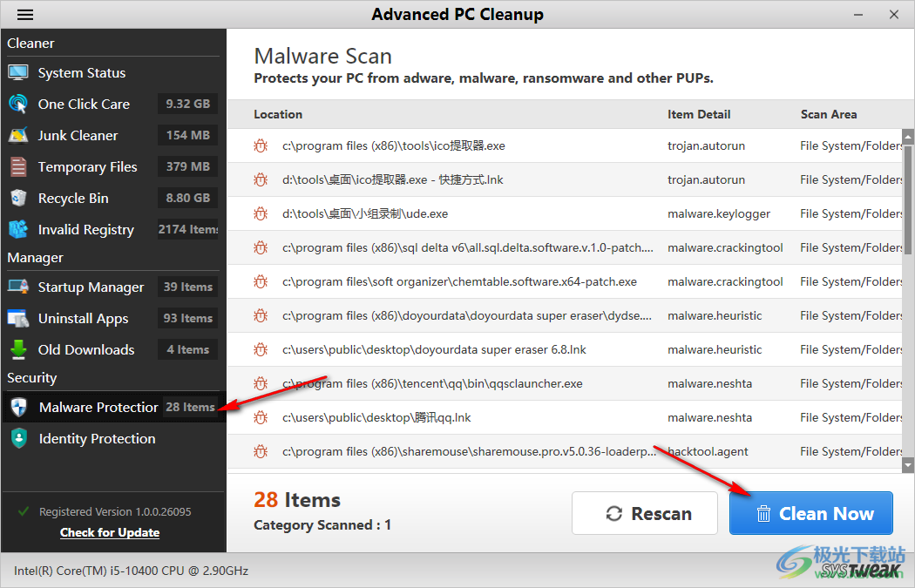Screen dimensions: 915x588
Task: Click the Uninstall Apps icon
Action: click(18, 319)
